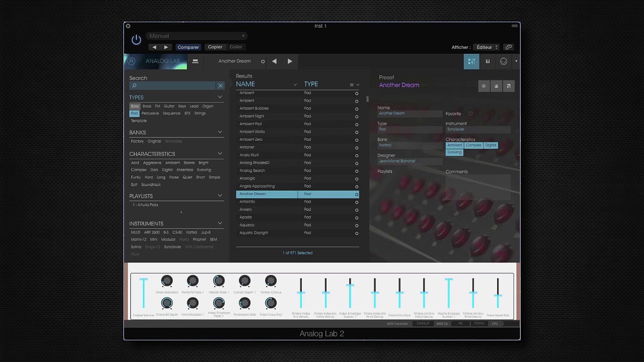Viewport: 644px width, 362px height.
Task: Toggle the Pad type filter
Action: [x=134, y=113]
